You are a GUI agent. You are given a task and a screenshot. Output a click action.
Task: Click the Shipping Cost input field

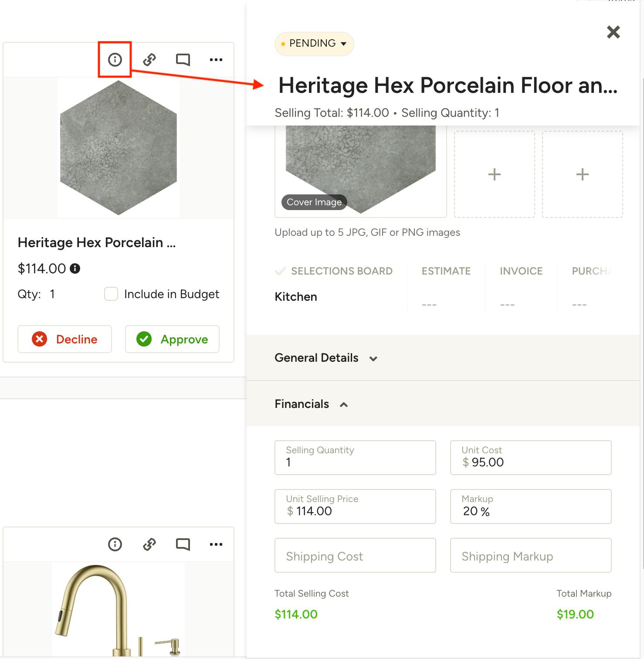pyautogui.click(x=355, y=555)
